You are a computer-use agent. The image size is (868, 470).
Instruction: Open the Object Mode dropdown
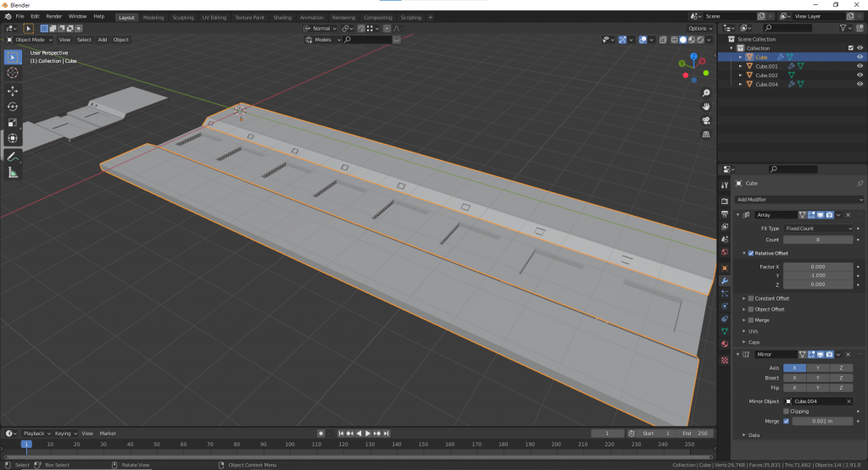click(x=30, y=40)
